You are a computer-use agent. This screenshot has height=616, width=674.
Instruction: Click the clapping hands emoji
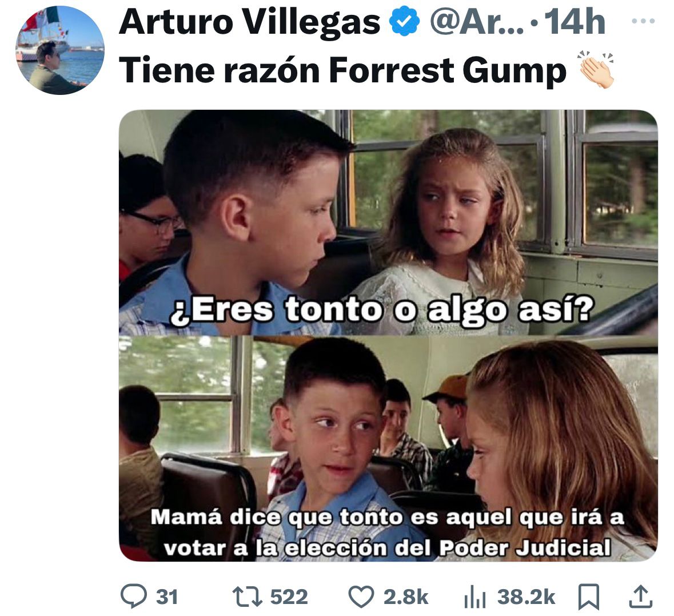tap(596, 70)
